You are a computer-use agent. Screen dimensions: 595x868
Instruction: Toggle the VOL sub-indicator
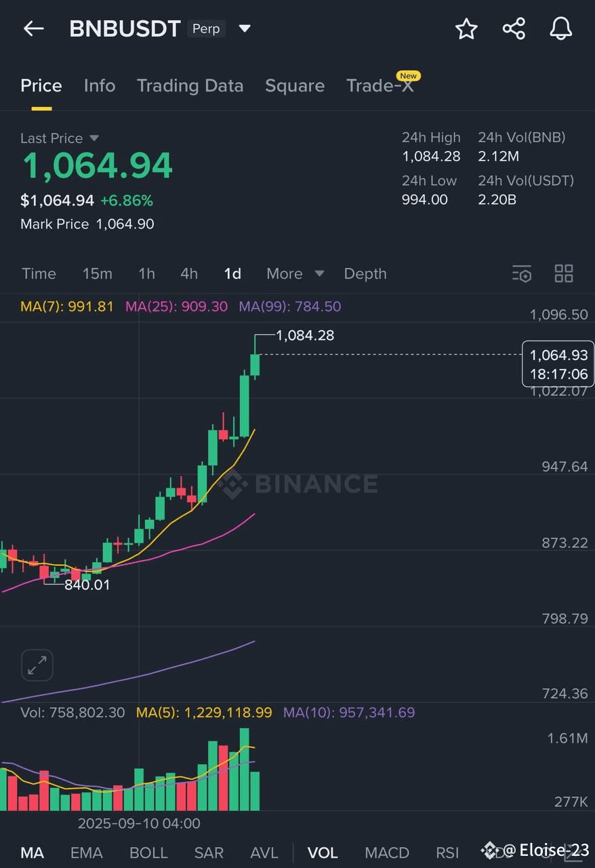(323, 852)
